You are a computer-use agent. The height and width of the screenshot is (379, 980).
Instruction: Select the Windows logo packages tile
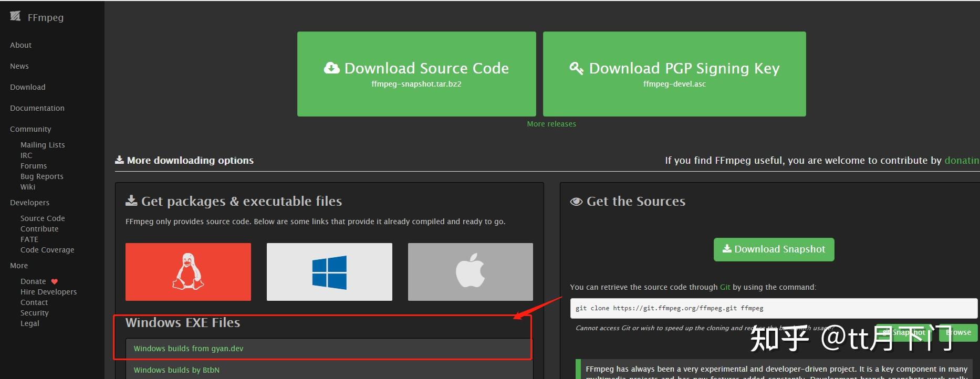coord(329,272)
